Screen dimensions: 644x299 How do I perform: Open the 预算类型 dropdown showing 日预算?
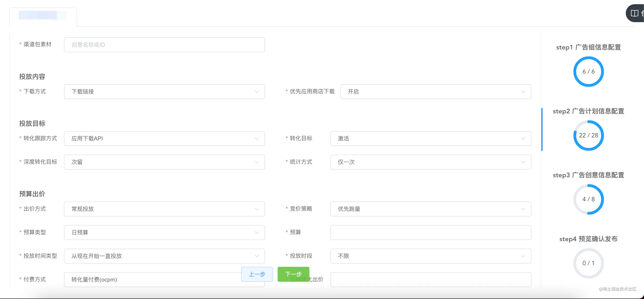click(x=164, y=233)
